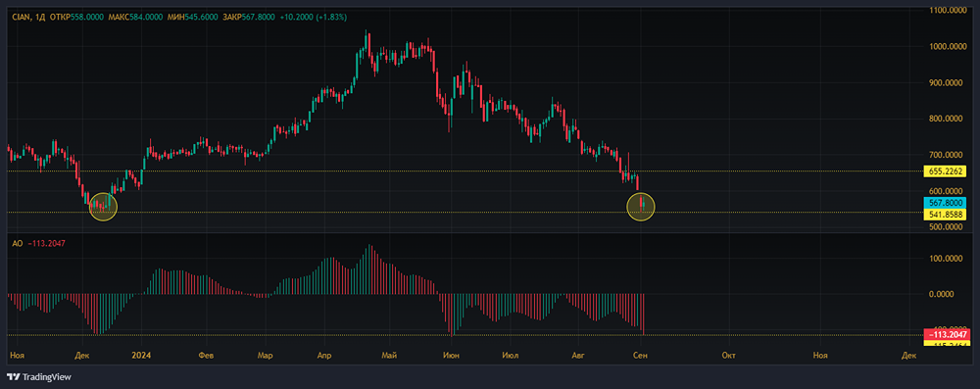Click the Апр time axis label
The image size is (980, 389).
324,356
